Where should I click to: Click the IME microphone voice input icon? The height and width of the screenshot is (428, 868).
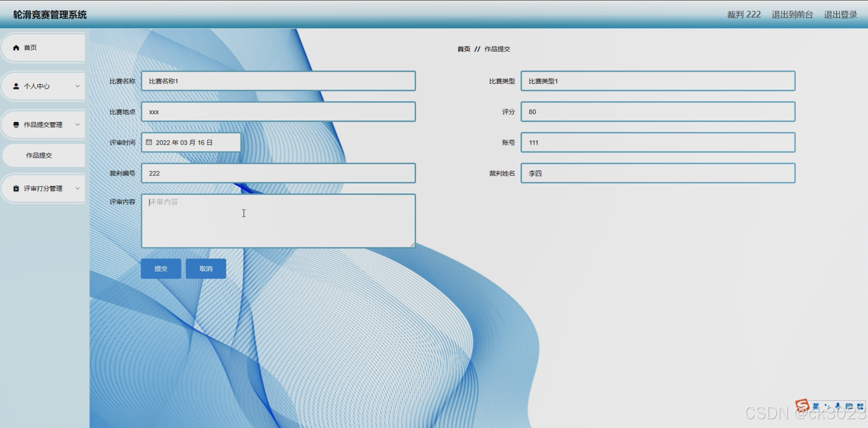(x=838, y=406)
